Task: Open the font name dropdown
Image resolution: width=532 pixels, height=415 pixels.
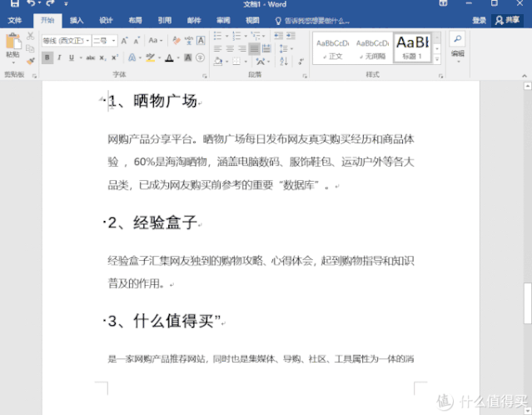Action: (88, 41)
